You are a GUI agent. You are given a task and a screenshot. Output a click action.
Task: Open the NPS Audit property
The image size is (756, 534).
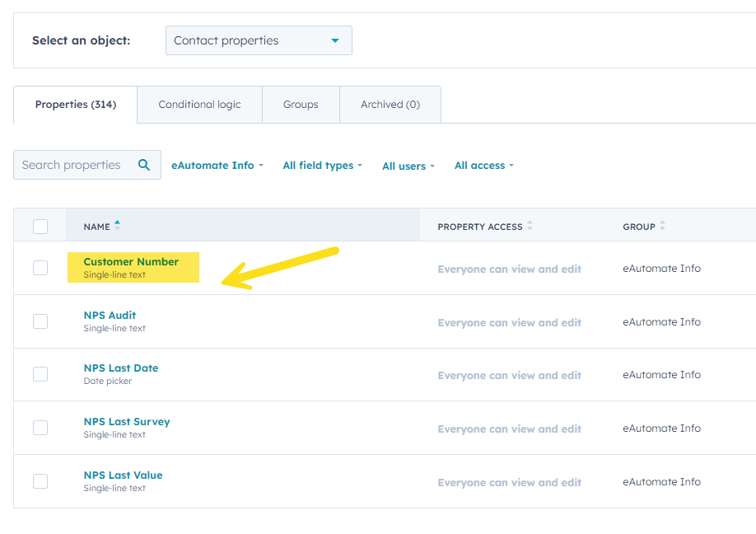pos(110,316)
